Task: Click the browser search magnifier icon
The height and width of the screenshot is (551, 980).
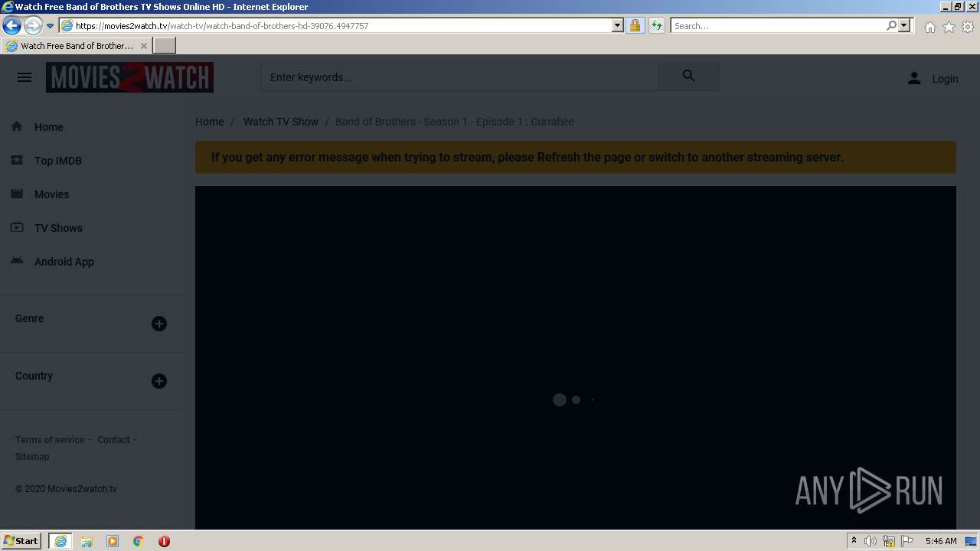Action: [891, 25]
